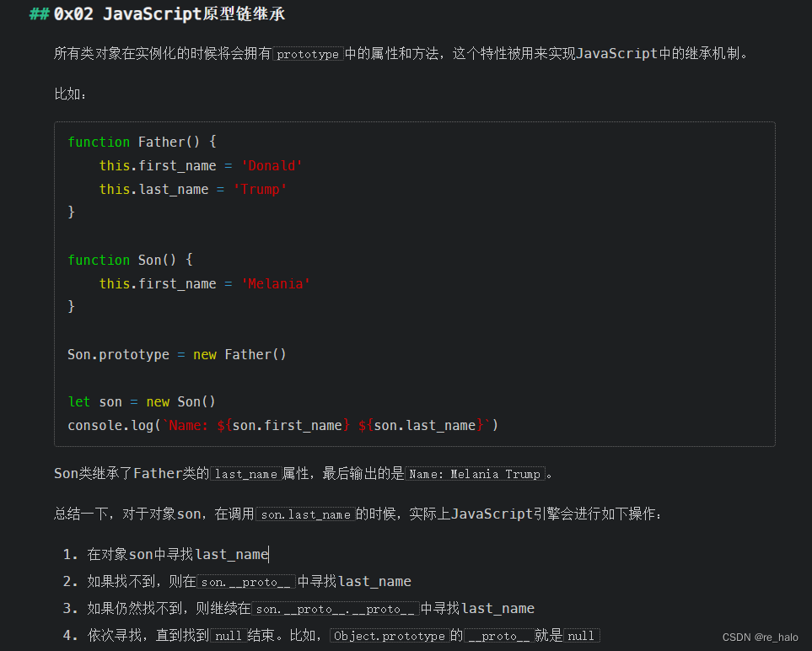This screenshot has height=651, width=812.
Task: Click the inline code "son.__proto__"
Action: pos(245,582)
